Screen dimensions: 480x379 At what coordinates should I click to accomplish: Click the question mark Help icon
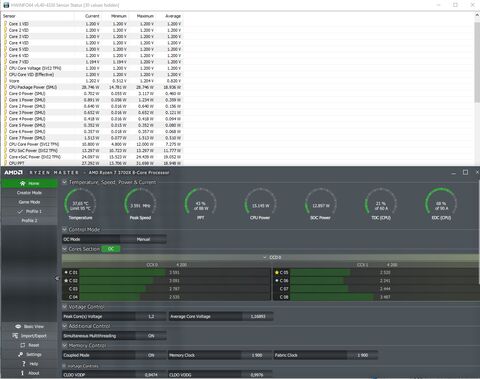(24, 364)
